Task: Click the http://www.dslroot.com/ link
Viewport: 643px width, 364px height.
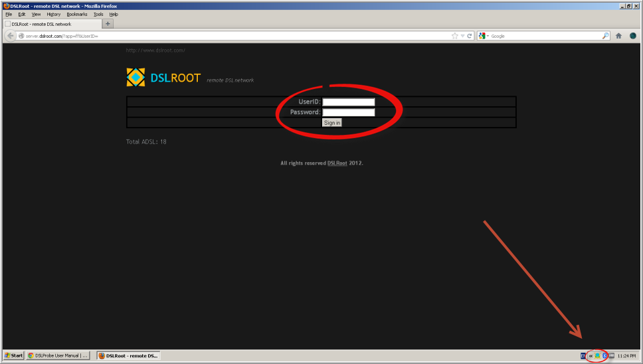Action: coord(155,50)
